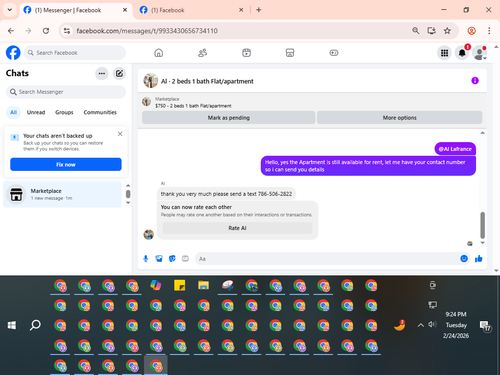The image size is (500, 375).
Task: Open chat options three-dots button
Action: click(x=102, y=73)
